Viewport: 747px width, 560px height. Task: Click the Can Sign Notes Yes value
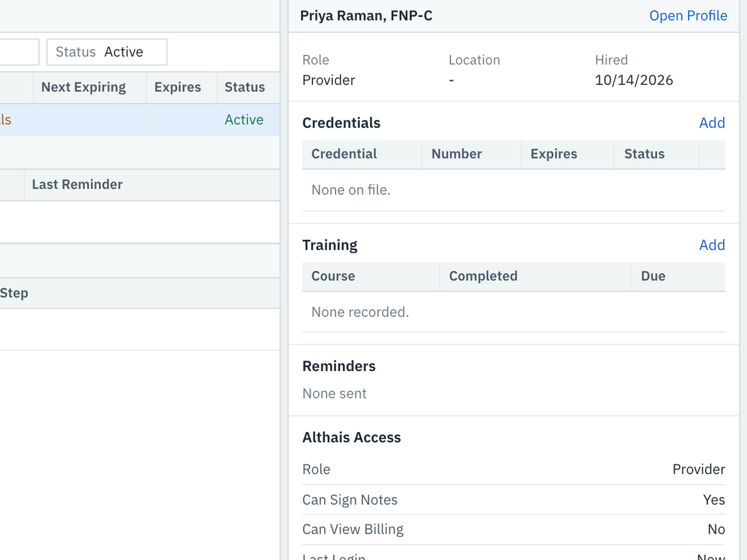[714, 500]
